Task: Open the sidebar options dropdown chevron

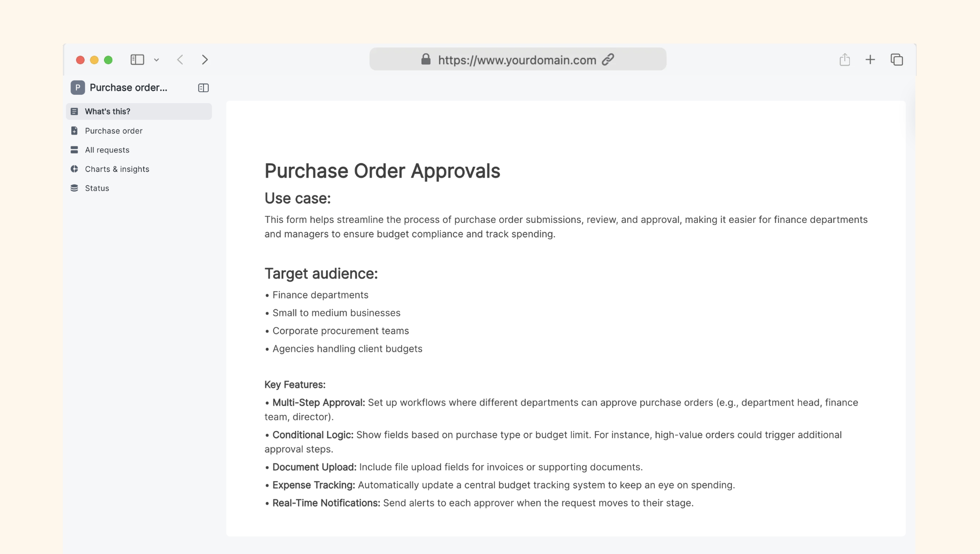Action: pos(156,60)
